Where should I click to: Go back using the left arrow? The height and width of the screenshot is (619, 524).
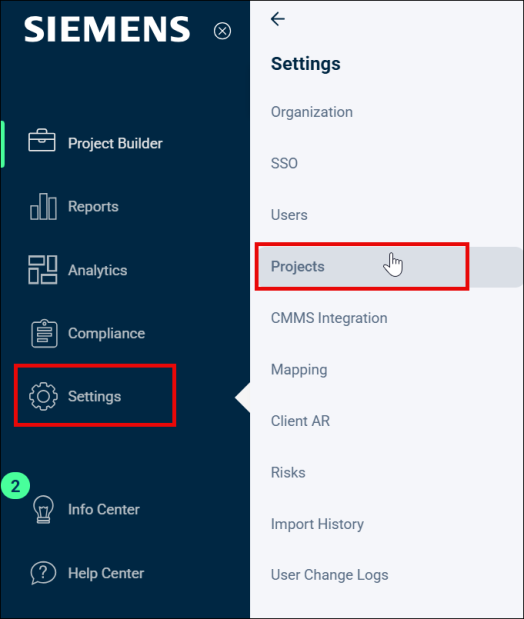278,19
